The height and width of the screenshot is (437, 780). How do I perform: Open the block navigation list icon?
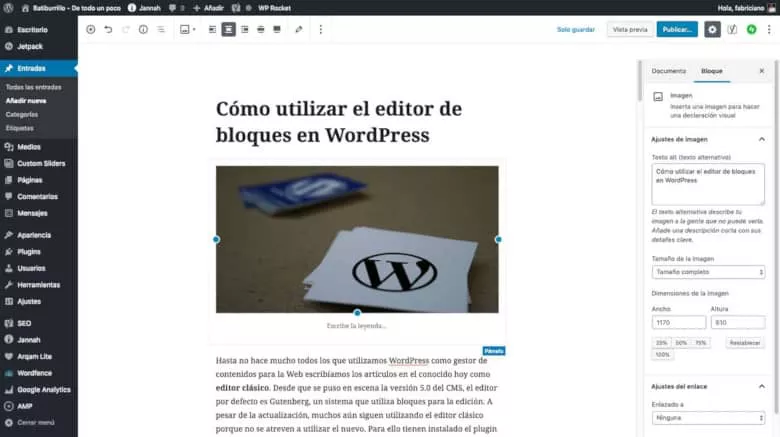click(161, 29)
